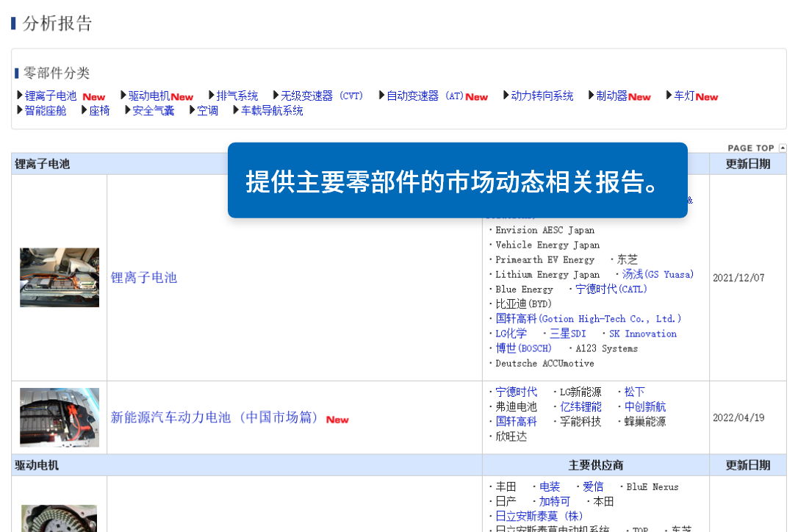This screenshot has height=532, width=798.
Task: Open the 中创新航 supplier link
Action: pos(645,406)
